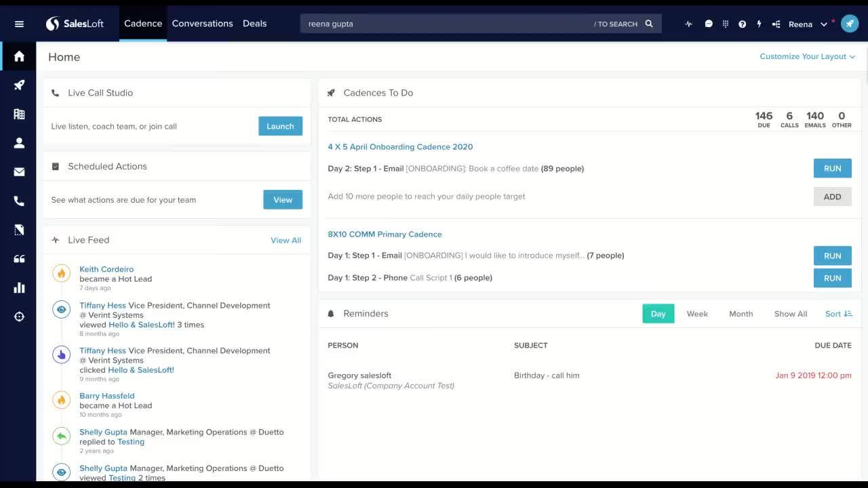The image size is (868, 488).
Task: Select Show All in Reminders
Action: tap(791, 314)
